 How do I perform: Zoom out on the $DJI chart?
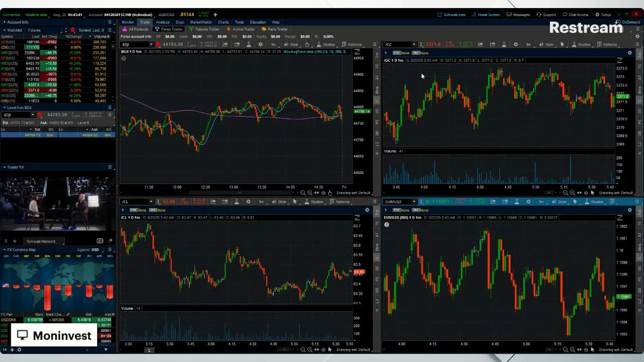click(x=303, y=193)
